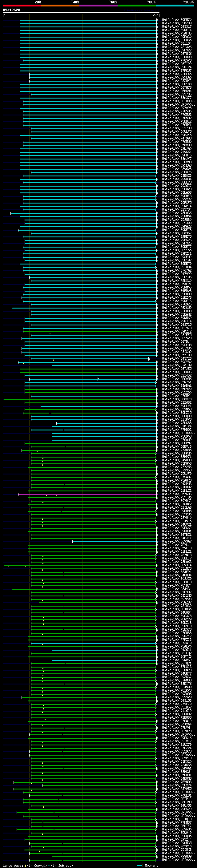Choose the UniRef100_A3RM03 label
Screen dimensions: 197x868
(x=177, y=57)
